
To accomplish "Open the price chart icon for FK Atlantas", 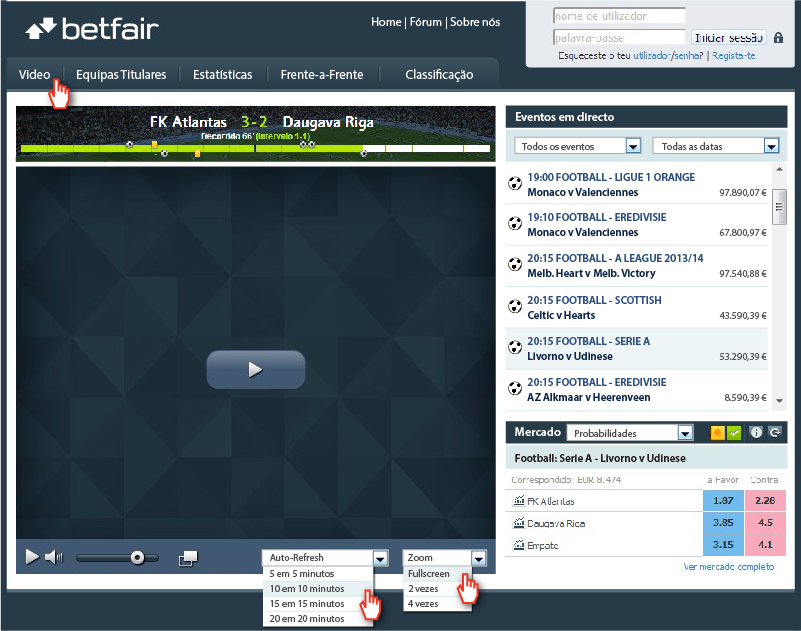I will pos(519,501).
